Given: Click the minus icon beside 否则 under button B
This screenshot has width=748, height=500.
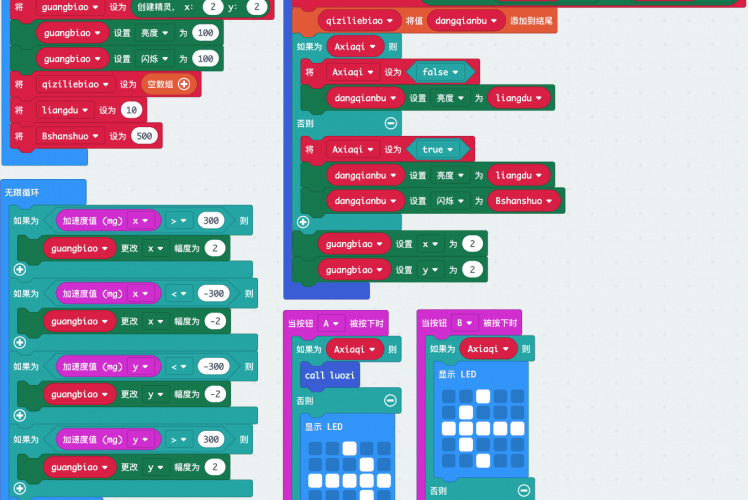Looking at the screenshot, I should click(524, 491).
